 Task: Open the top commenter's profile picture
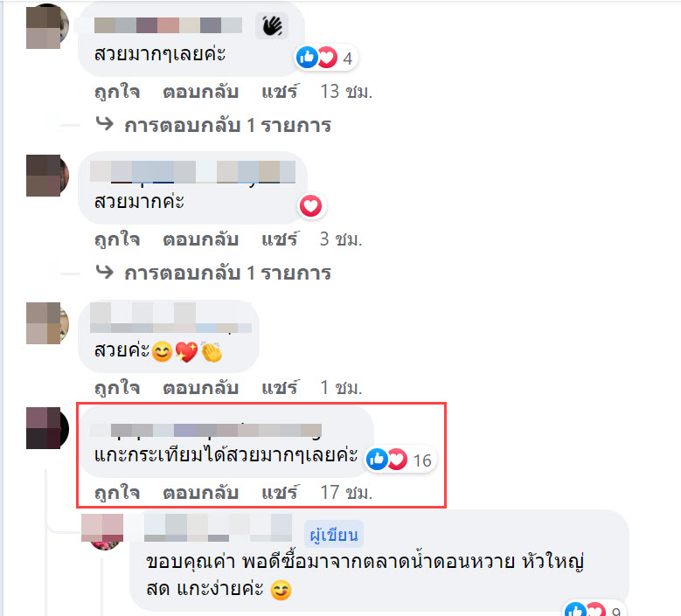47,26
